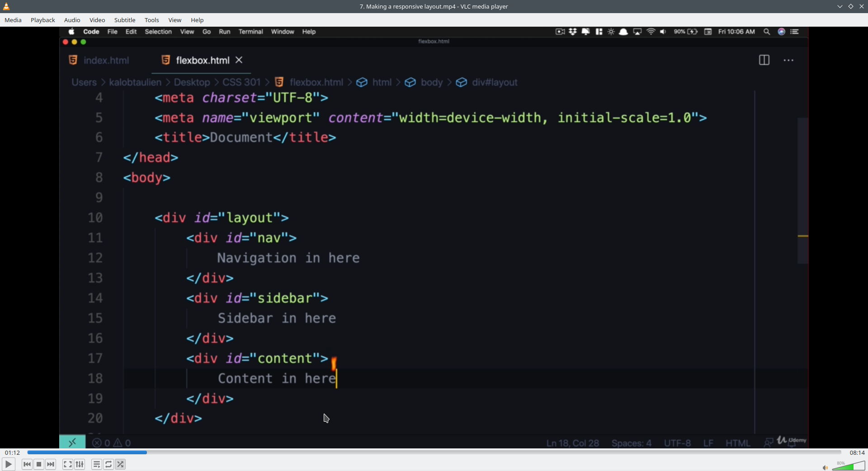Open the VLC Tools menu
This screenshot has height=471, width=868.
click(152, 20)
